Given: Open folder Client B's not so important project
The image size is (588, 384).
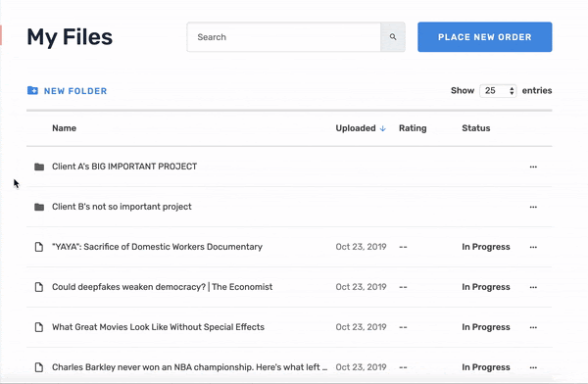Looking at the screenshot, I should point(122,207).
